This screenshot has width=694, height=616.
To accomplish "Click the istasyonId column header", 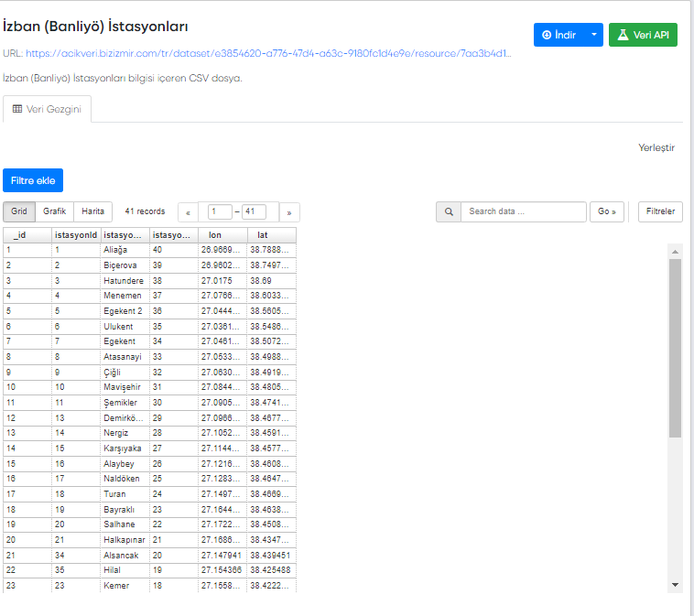I will (75, 235).
